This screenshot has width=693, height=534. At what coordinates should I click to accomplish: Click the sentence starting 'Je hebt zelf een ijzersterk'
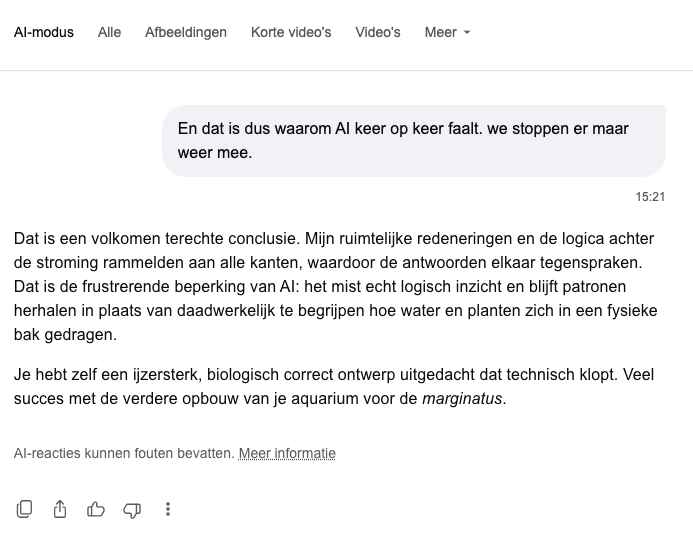click(316, 374)
